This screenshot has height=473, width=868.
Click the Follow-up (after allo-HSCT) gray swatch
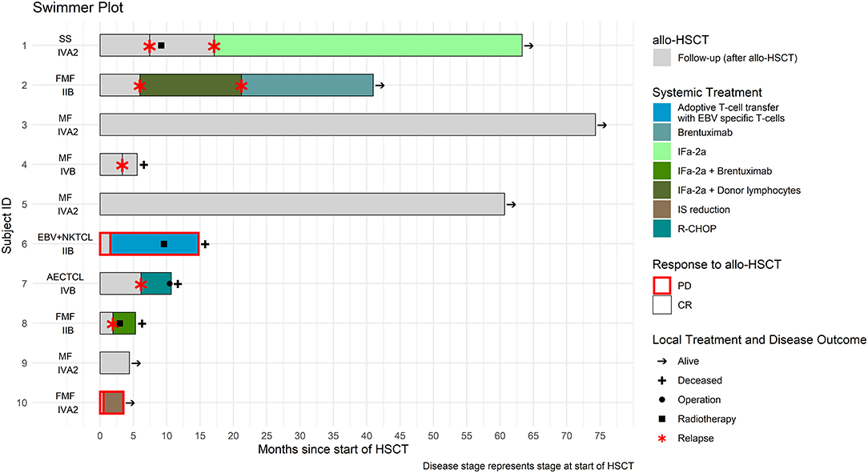click(661, 58)
